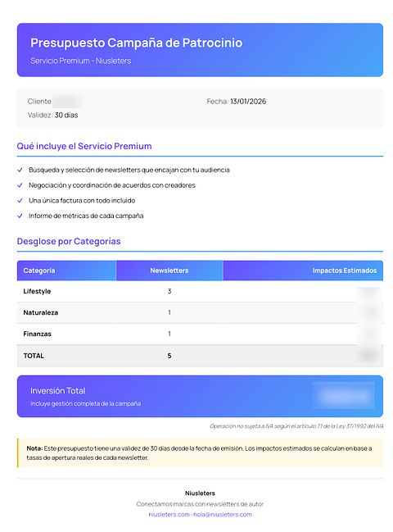Click the Desglose por Categorías heading
Image resolution: width=393 pixels, height=532 pixels.
pyautogui.click(x=69, y=241)
